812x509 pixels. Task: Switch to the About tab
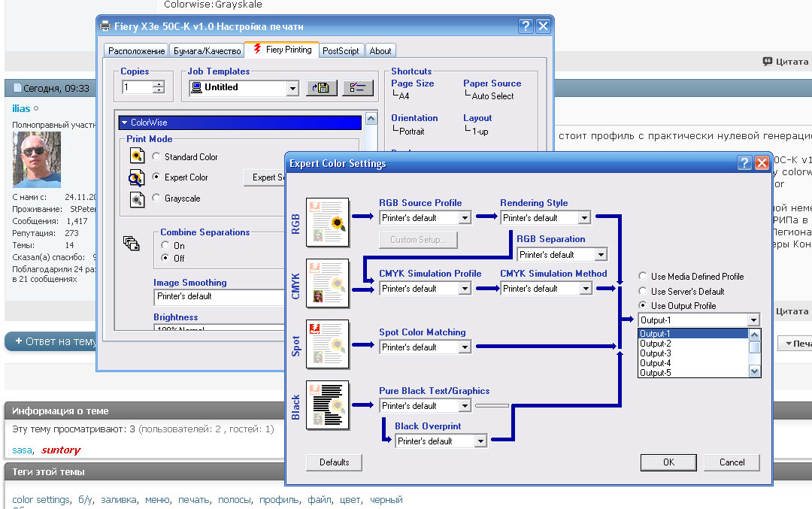point(380,50)
